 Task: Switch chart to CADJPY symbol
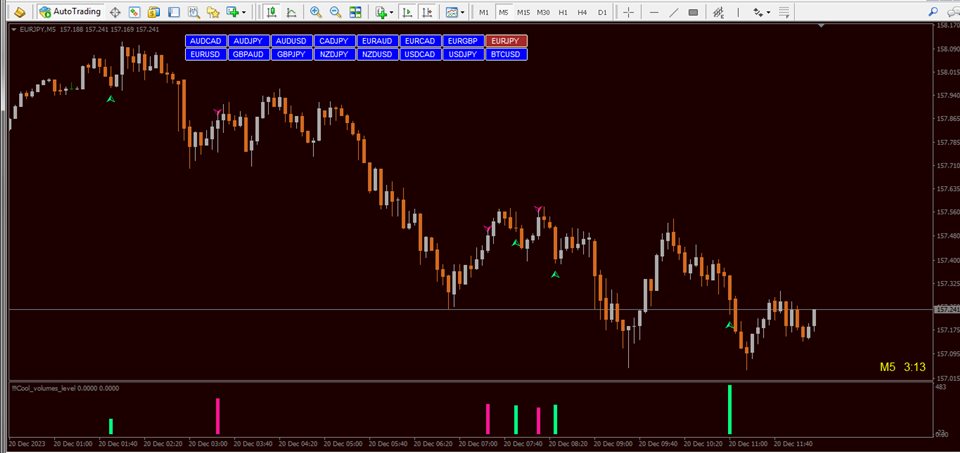pos(334,41)
